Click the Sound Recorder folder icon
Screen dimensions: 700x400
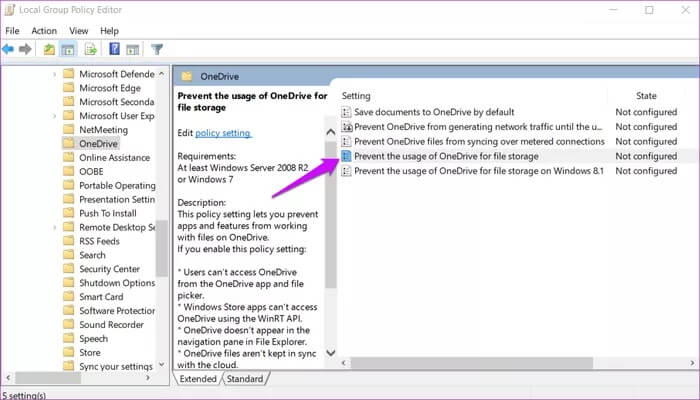(x=69, y=324)
